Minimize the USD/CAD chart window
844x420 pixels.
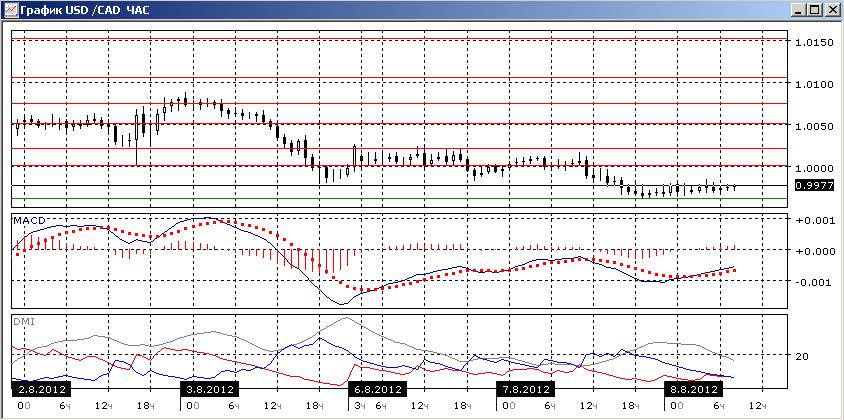(x=799, y=10)
